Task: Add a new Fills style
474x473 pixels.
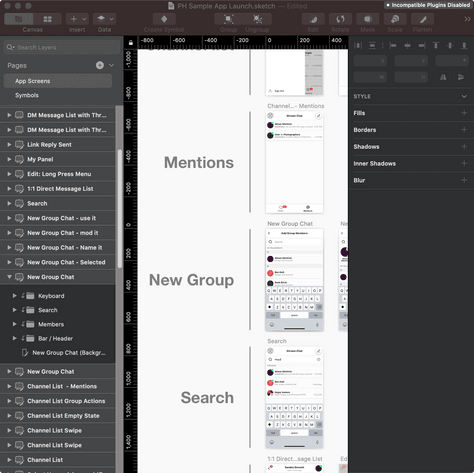Action: [464, 113]
